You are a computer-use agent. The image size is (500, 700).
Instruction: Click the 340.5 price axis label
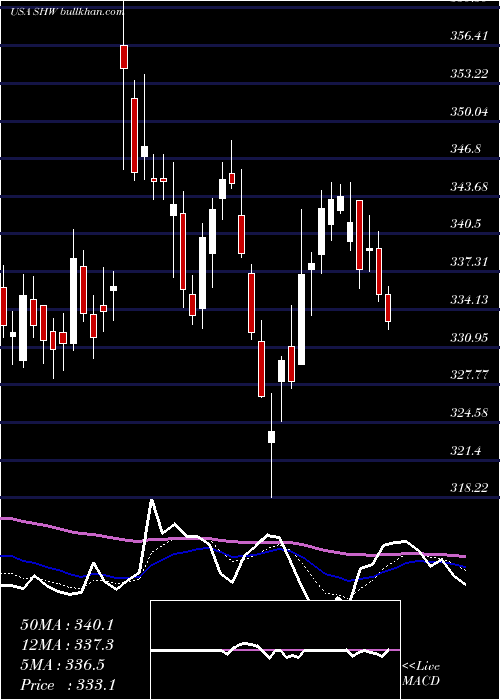click(x=465, y=223)
